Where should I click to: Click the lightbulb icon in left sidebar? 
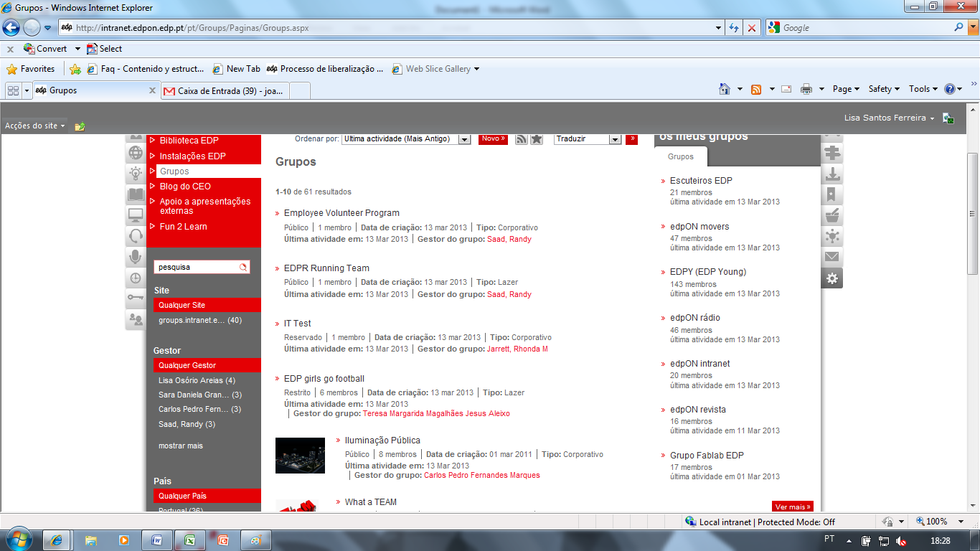(x=136, y=174)
